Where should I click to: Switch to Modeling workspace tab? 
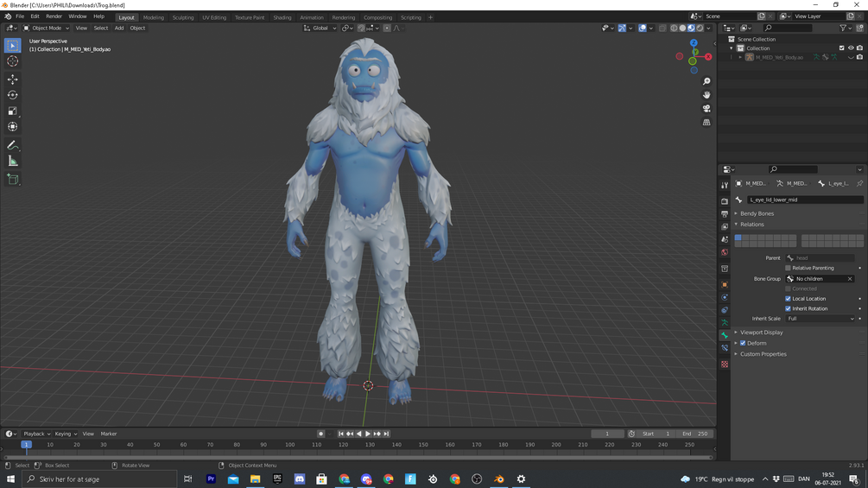[x=154, y=17]
